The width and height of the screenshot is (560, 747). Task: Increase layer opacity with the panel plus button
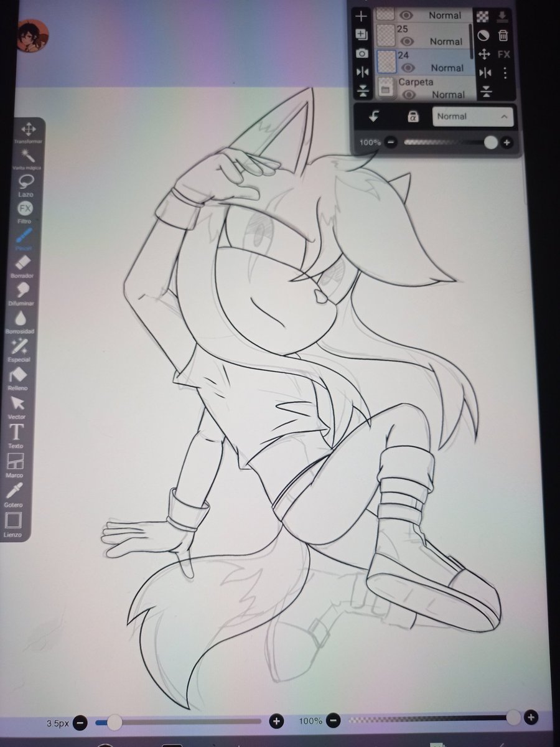(x=506, y=143)
